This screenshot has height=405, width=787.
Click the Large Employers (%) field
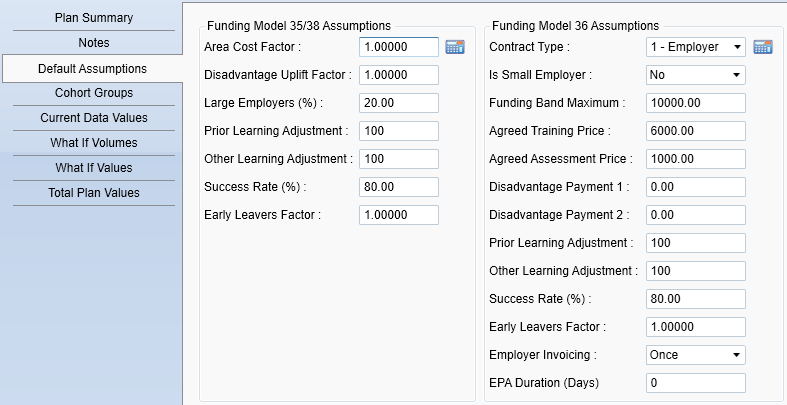pos(398,103)
